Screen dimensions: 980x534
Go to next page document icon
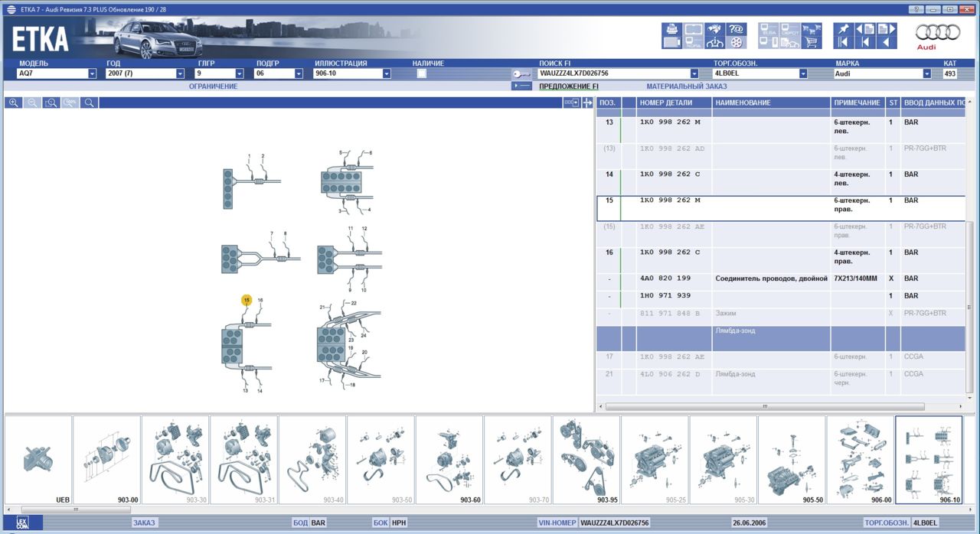pyautogui.click(x=887, y=29)
